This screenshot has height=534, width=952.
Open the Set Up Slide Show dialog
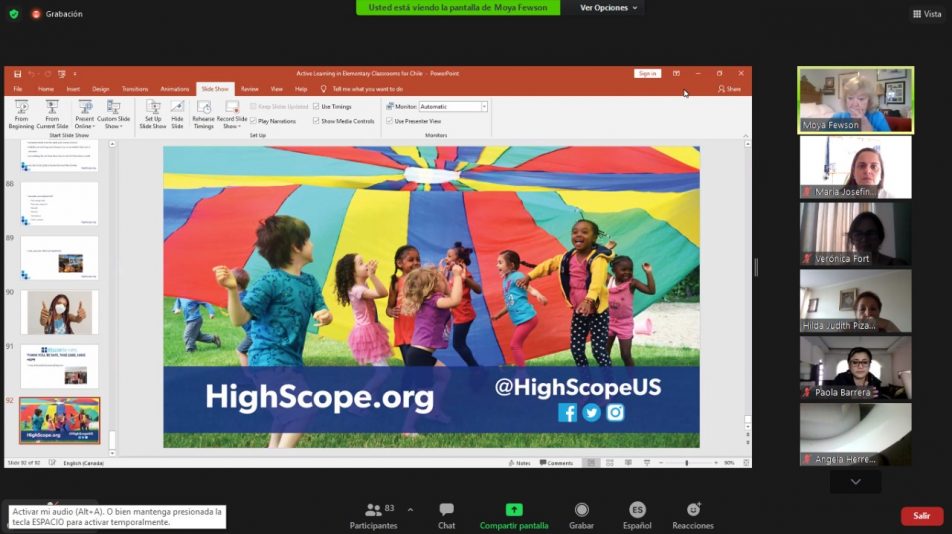tap(153, 115)
